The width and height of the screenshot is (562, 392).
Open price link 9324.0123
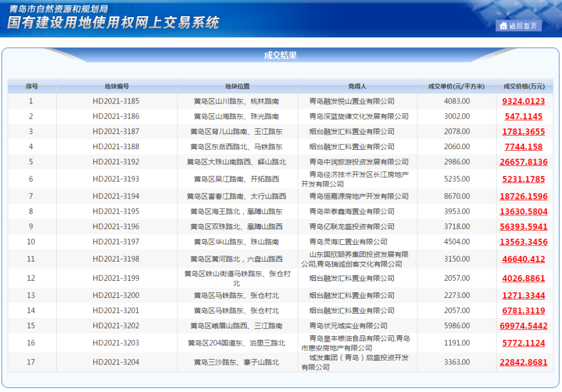pyautogui.click(x=523, y=101)
